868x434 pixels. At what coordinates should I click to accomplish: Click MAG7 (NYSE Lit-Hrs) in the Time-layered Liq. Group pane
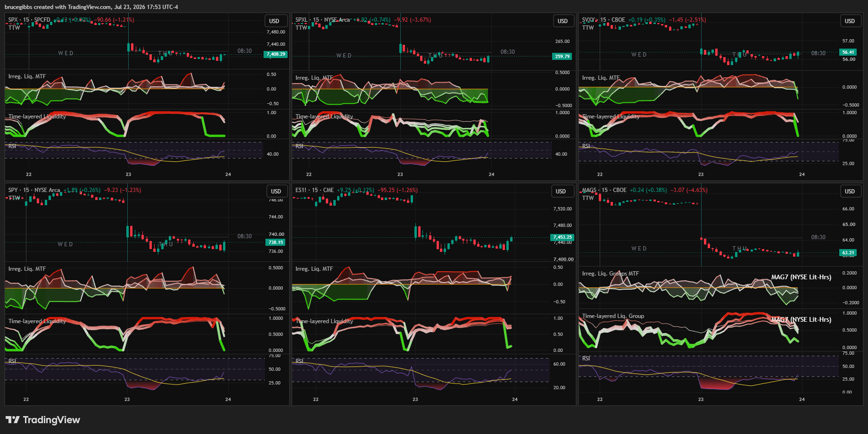coord(801,319)
